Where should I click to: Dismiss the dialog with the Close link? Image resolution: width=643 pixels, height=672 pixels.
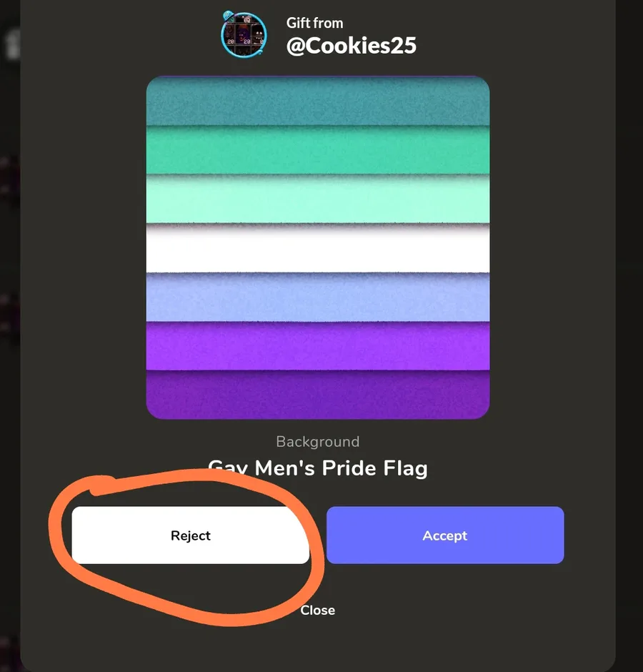317,611
